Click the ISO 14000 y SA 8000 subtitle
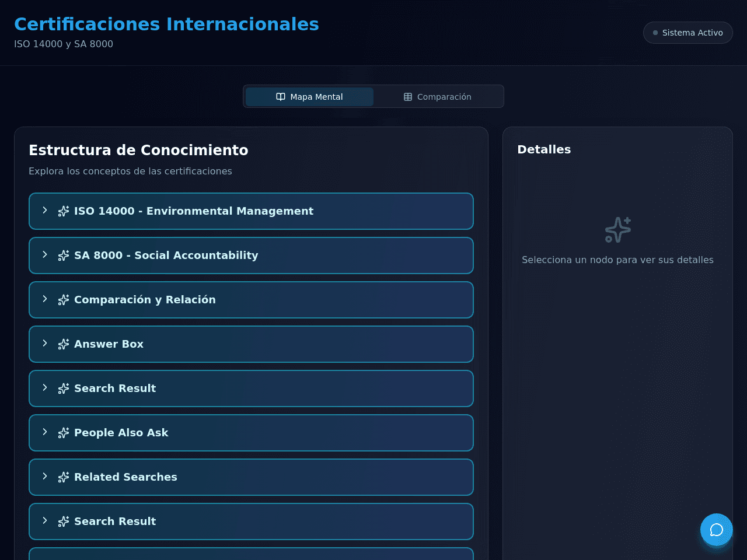Image resolution: width=747 pixels, height=560 pixels. point(64,44)
